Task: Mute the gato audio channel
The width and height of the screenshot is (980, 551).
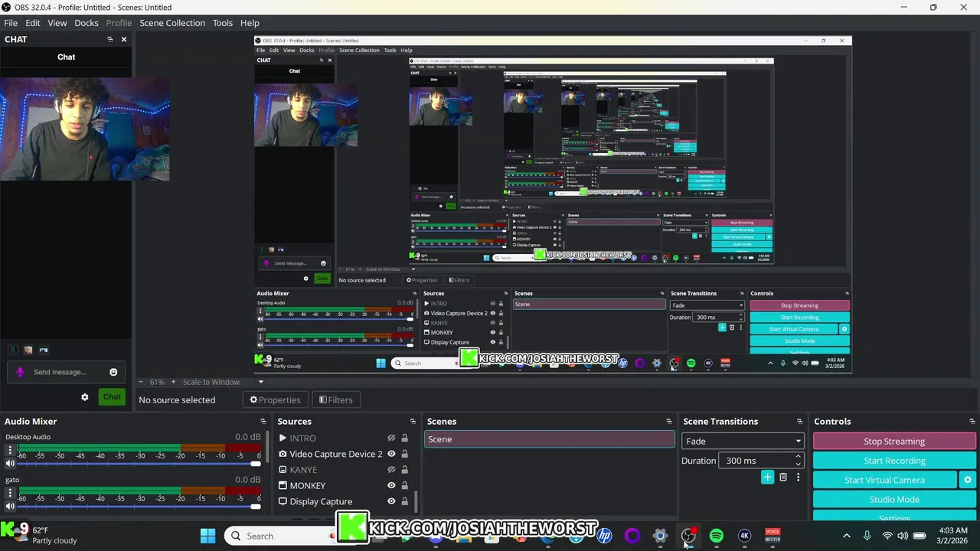Action: coord(10,507)
